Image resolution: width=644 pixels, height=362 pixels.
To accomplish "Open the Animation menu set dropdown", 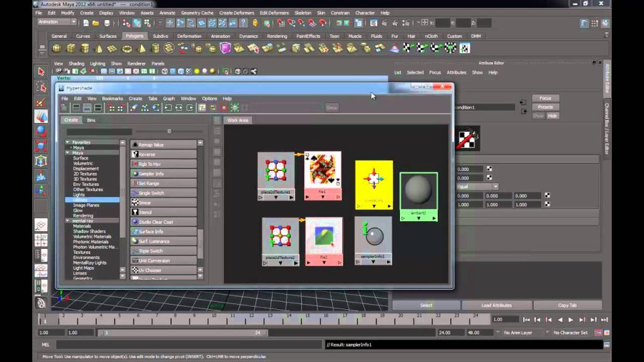I will 57,22.
